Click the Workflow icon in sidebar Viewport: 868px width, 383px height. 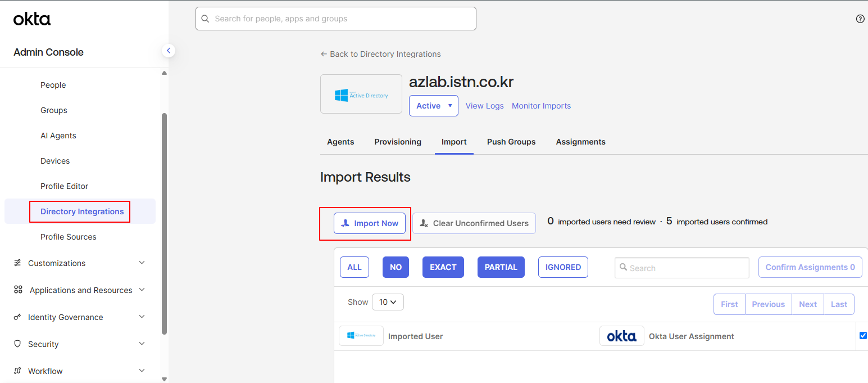[x=17, y=371]
